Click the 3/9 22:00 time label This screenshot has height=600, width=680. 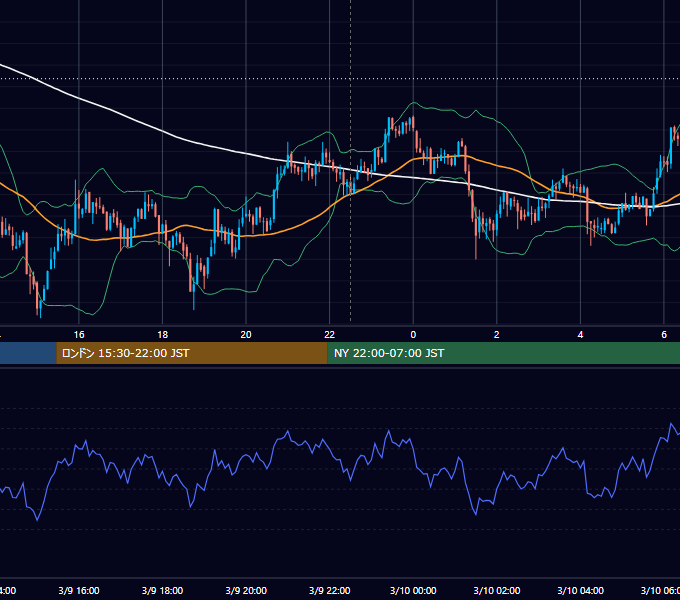click(330, 590)
